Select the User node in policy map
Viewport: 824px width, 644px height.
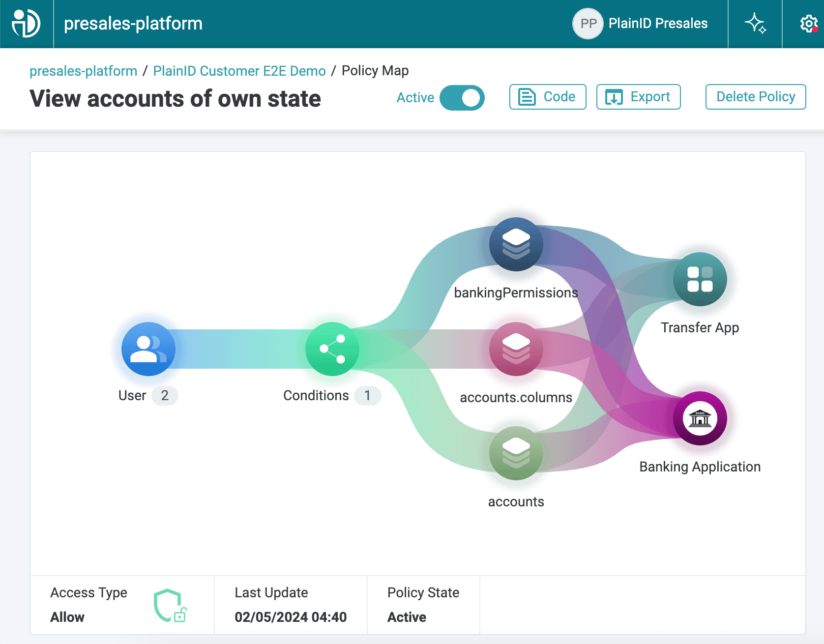point(148,349)
